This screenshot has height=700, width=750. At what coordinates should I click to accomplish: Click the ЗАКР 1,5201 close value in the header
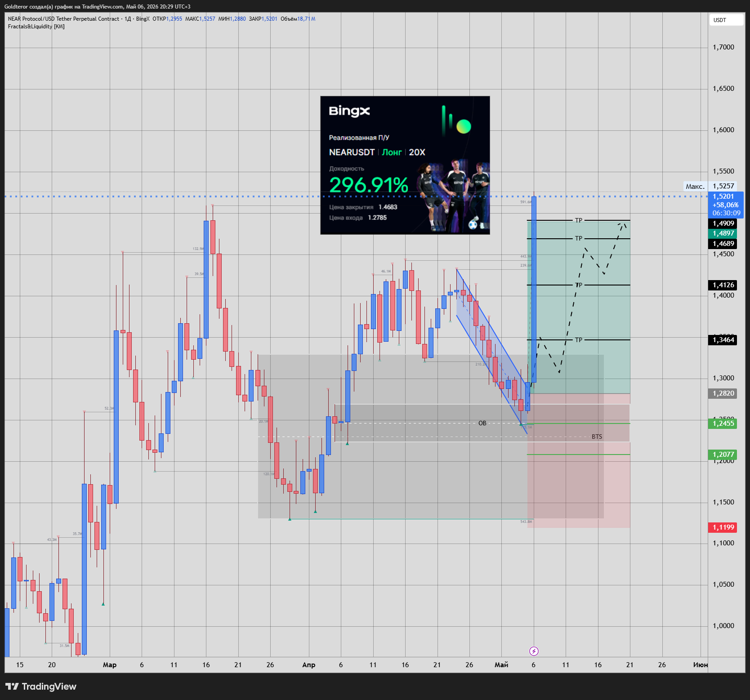(263, 19)
